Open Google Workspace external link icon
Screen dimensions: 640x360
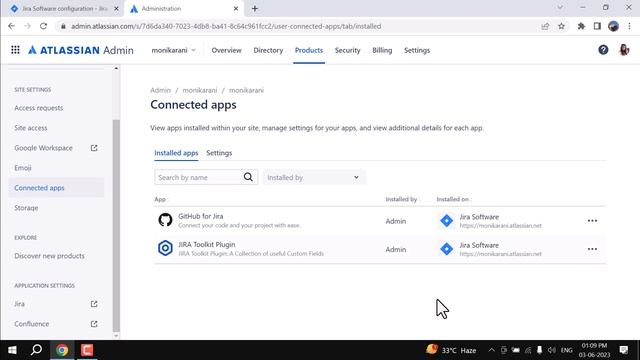point(94,148)
